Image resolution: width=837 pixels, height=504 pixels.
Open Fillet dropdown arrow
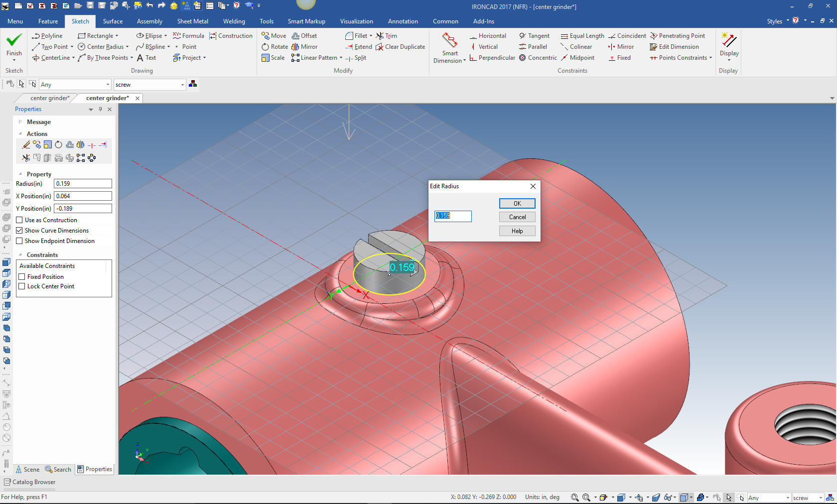tap(371, 36)
